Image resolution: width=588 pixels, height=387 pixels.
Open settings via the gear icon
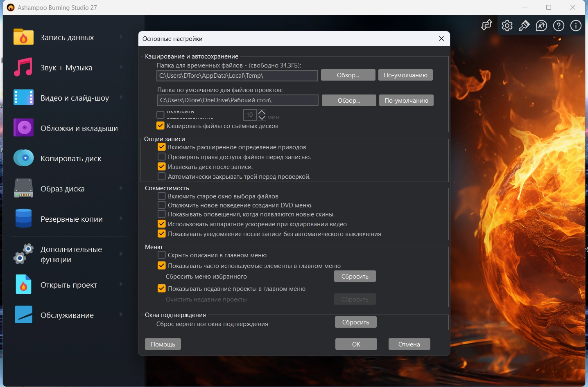click(x=507, y=26)
